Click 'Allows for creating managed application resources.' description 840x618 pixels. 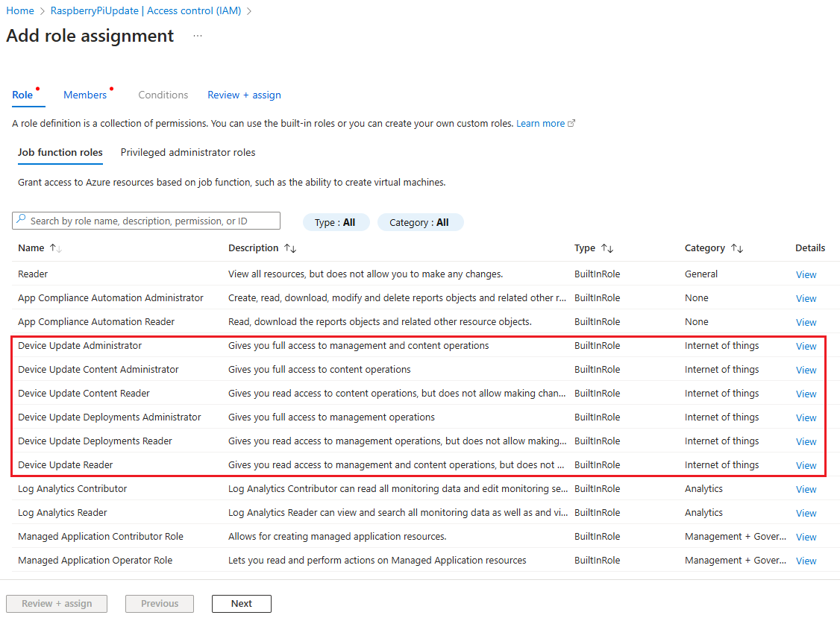[337, 536]
